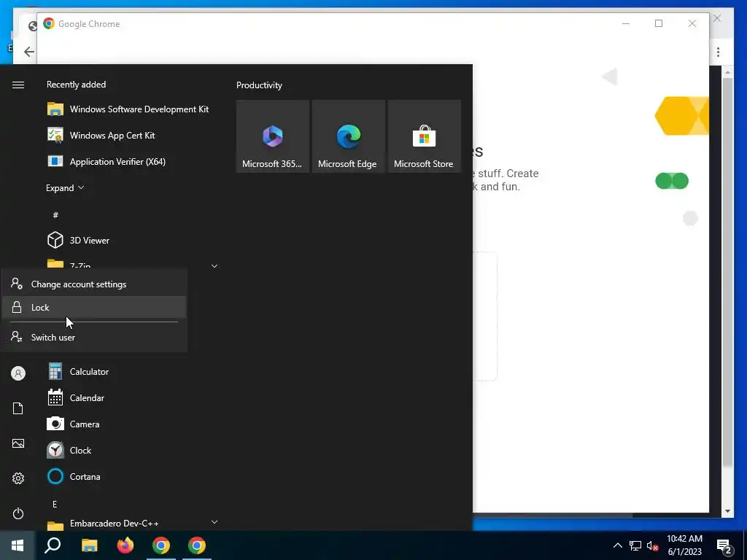Viewport: 747px width, 560px height.
Task: Click the network tray icon
Action: tap(635, 545)
